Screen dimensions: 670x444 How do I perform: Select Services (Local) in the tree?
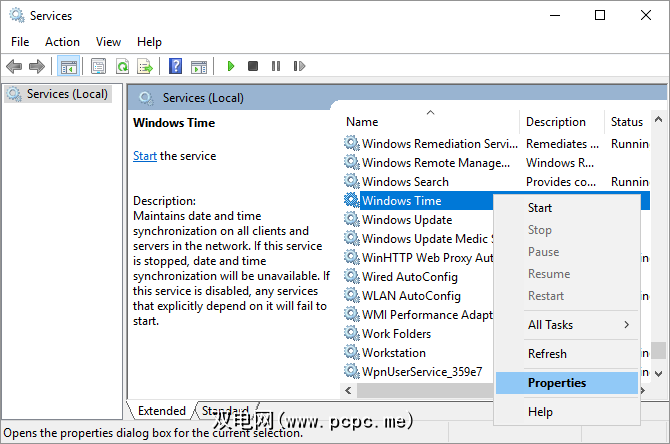point(67,94)
